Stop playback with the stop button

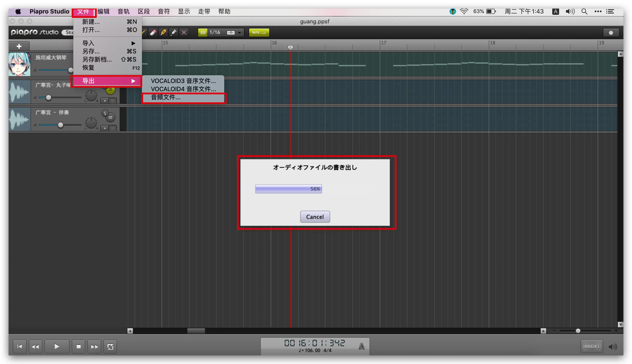[78, 346]
